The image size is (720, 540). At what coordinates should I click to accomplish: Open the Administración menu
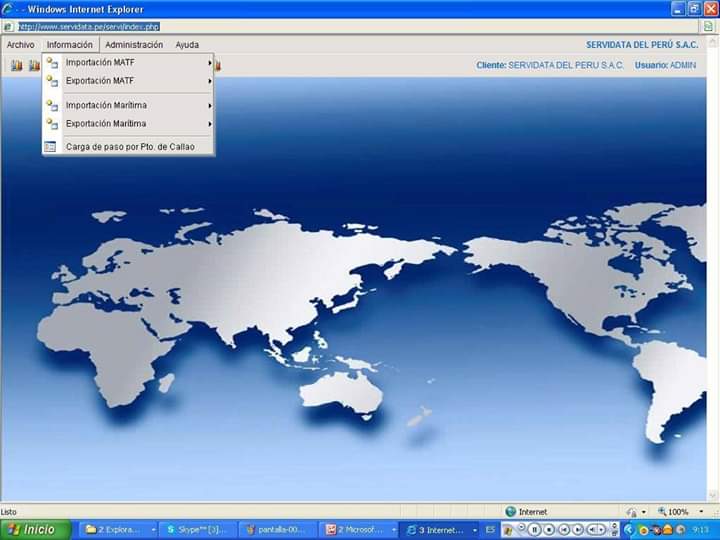coord(134,45)
